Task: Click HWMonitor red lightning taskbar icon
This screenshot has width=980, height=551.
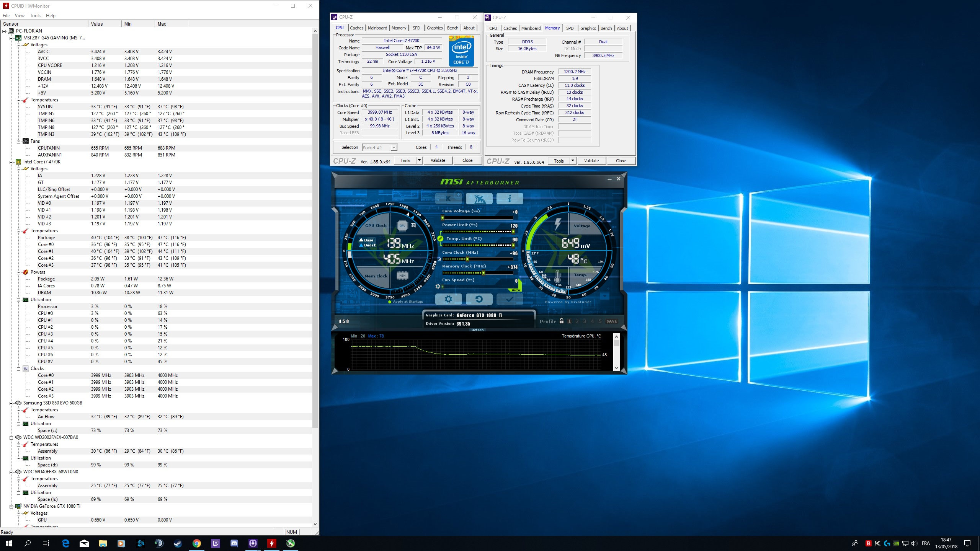Action: 272,543
